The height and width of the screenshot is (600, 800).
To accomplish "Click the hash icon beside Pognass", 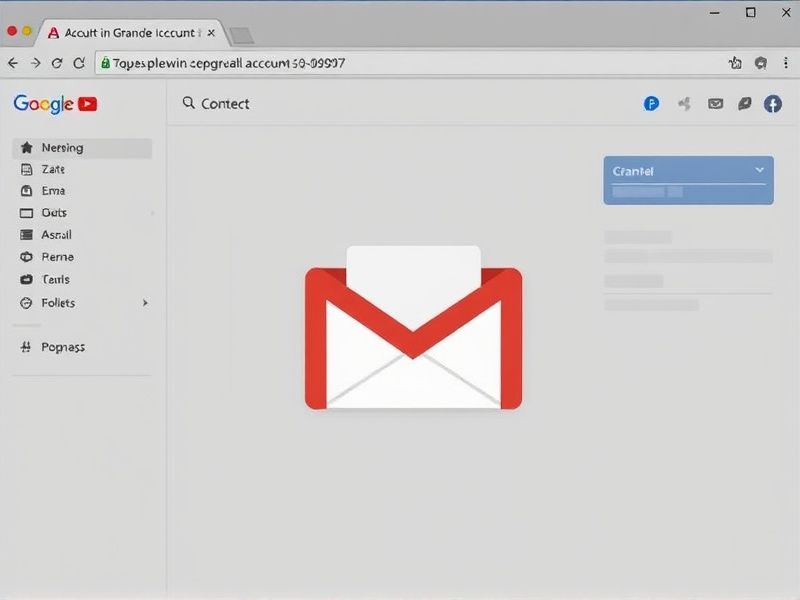I will 26,347.
